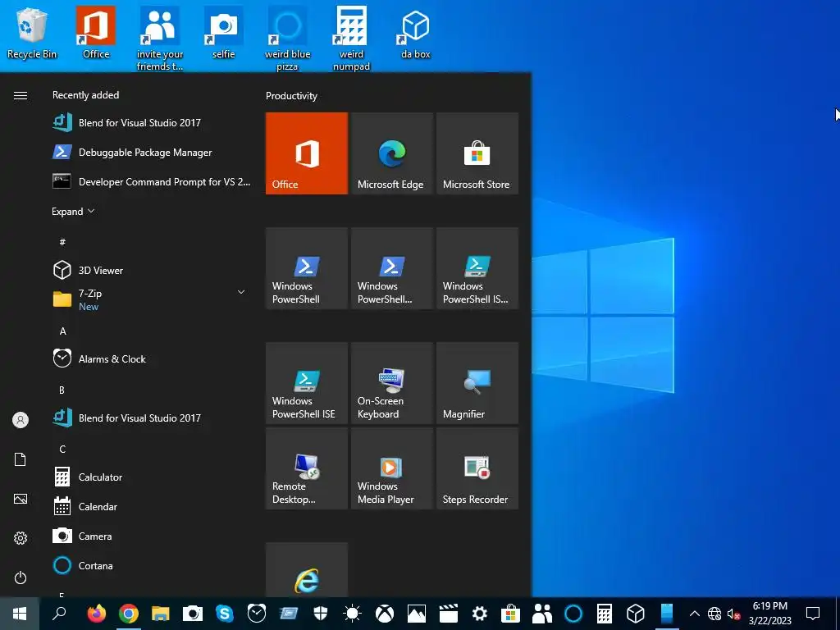Open Settings gear in Start sidebar
840x630 pixels.
tap(21, 538)
